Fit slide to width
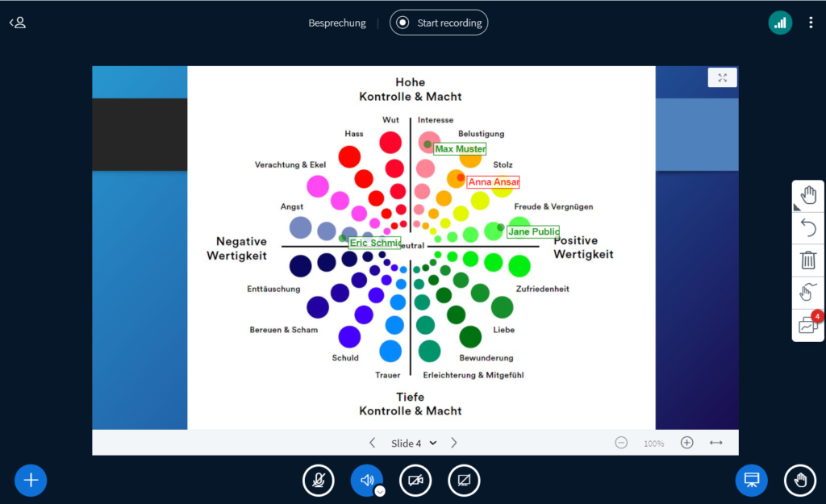Viewport: 826px width, 504px height. coord(715,443)
